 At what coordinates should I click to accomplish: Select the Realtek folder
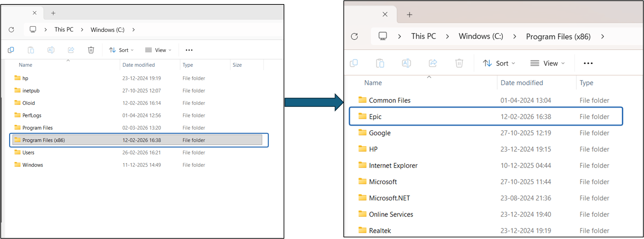pyautogui.click(x=486, y=230)
